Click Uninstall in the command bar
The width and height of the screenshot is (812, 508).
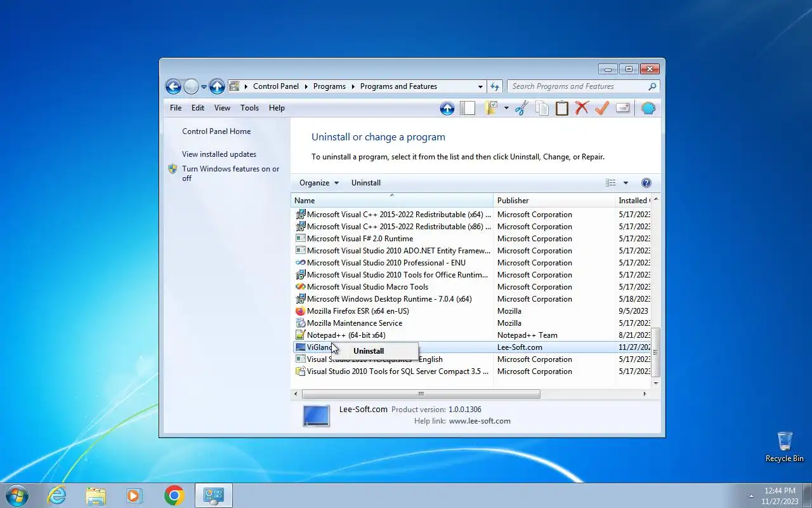[366, 183]
